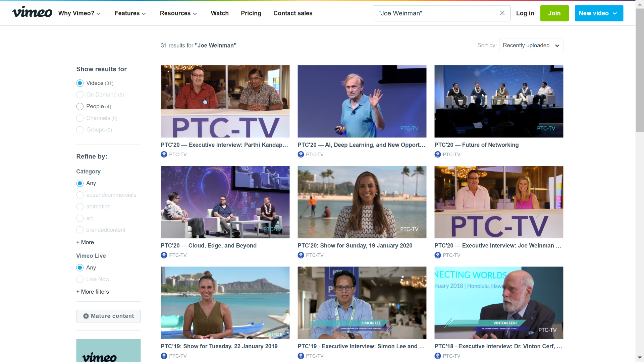The height and width of the screenshot is (362, 644).
Task: Click the PTC-TV badge under Parthi Kandap interview
Action: (x=164, y=155)
